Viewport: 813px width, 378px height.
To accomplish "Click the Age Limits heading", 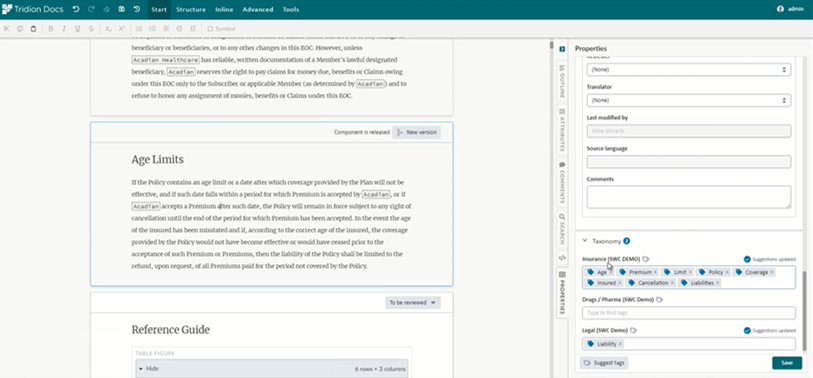I will pyautogui.click(x=157, y=160).
